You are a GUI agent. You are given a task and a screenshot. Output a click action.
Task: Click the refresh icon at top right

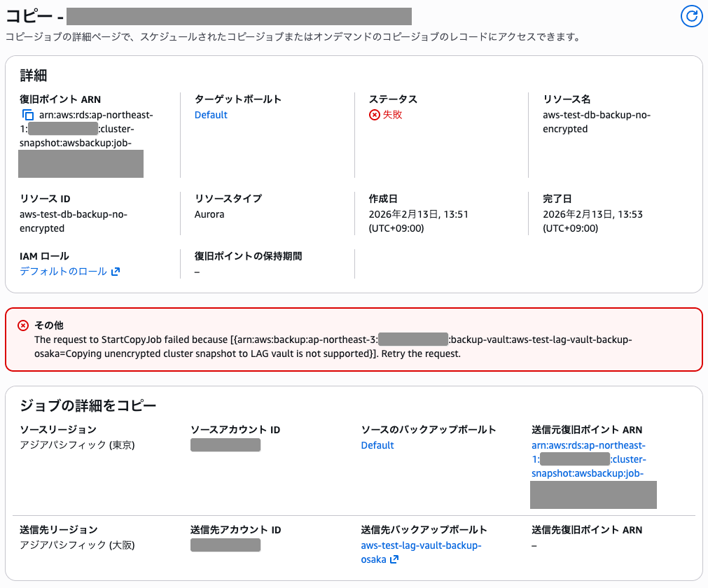pyautogui.click(x=692, y=16)
